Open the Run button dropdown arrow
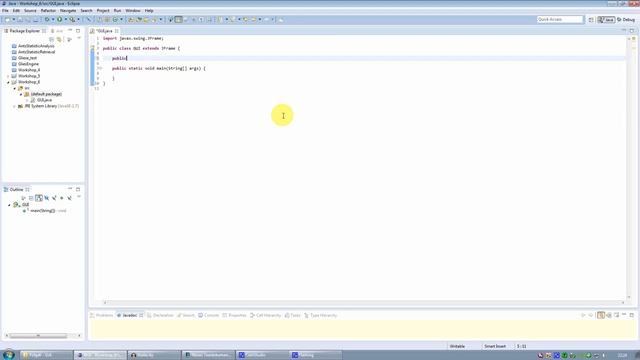640x360 pixels. click(x=65, y=20)
